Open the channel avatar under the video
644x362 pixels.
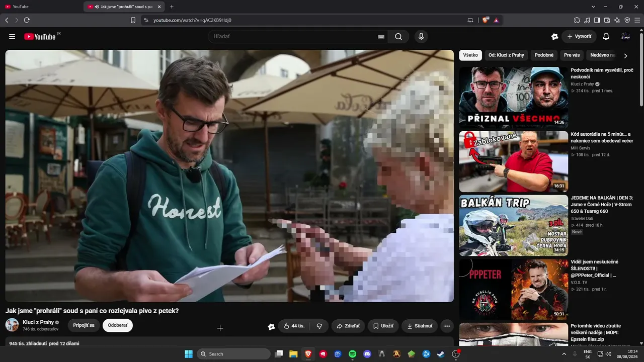click(x=12, y=325)
